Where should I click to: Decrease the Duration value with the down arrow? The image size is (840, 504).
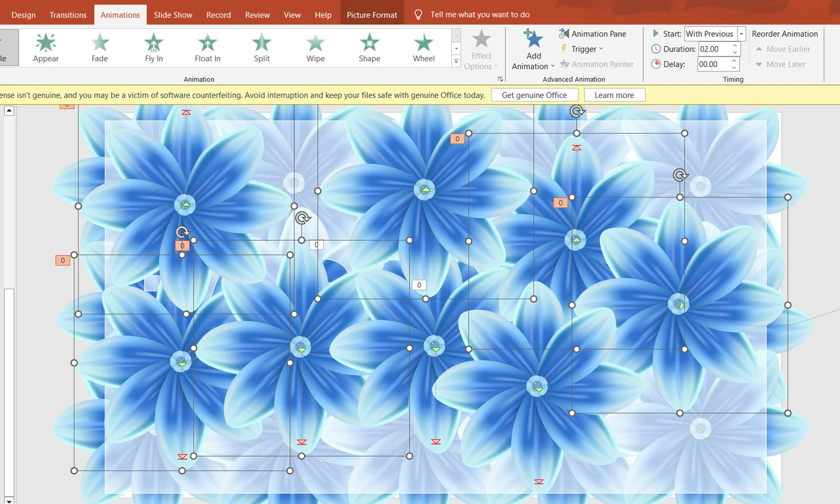735,52
